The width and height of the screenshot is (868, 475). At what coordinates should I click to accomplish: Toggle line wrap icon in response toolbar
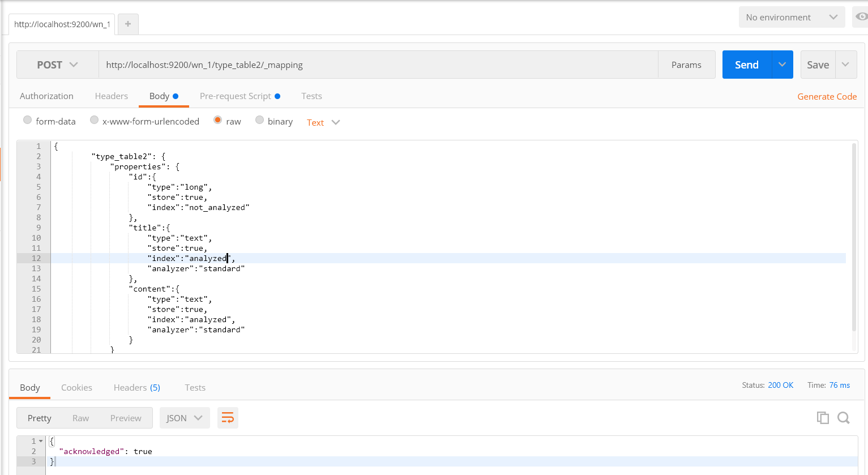point(228,418)
